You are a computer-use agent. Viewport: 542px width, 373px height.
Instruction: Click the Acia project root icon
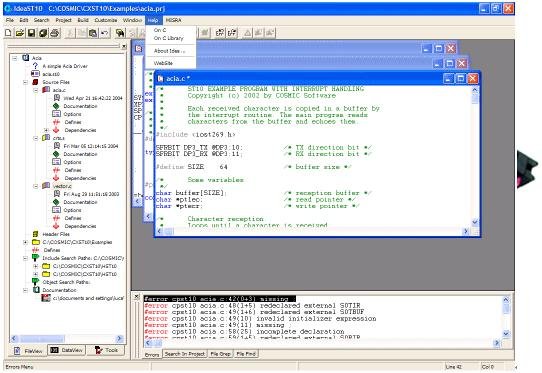(26, 58)
